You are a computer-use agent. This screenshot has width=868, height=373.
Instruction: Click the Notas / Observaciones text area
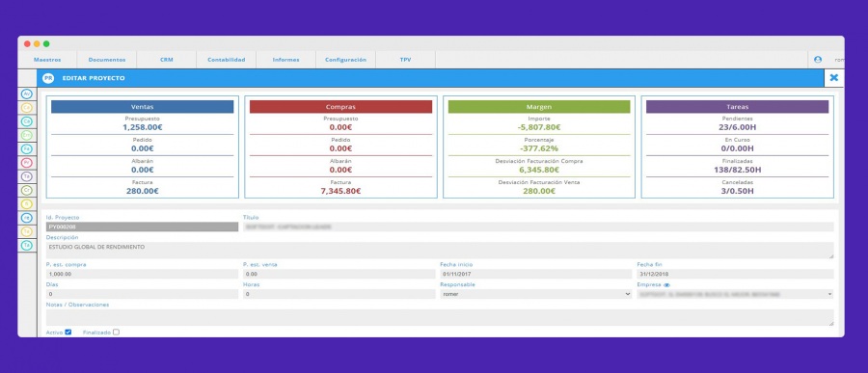(440, 318)
